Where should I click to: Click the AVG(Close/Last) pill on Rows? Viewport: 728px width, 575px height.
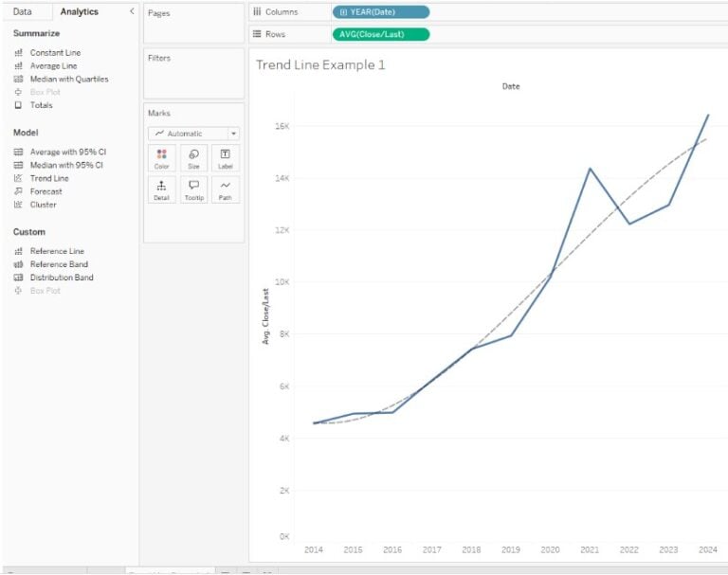click(x=381, y=34)
